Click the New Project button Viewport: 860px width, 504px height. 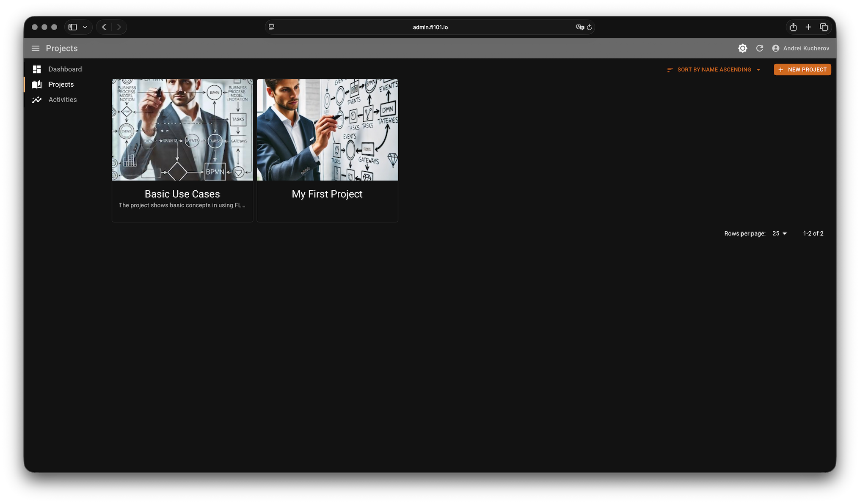point(802,69)
